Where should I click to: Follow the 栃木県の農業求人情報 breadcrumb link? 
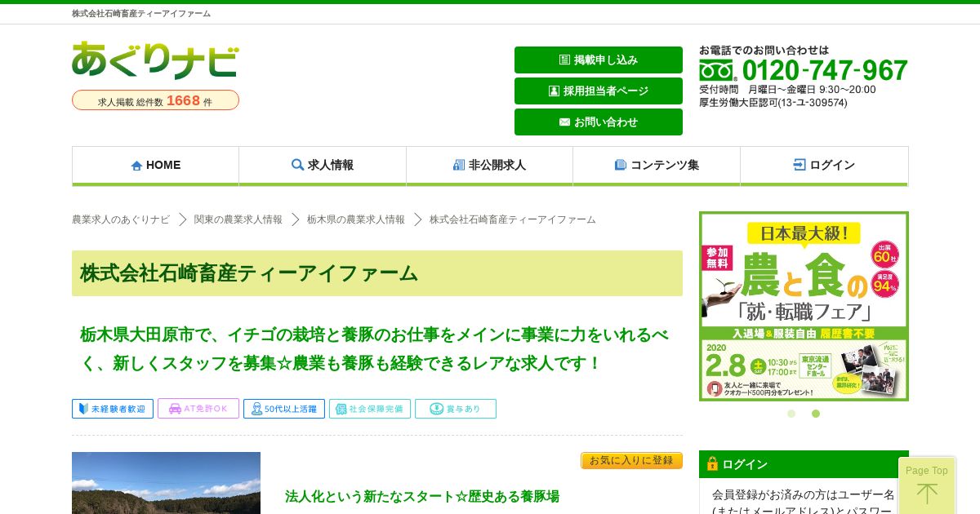coord(356,219)
